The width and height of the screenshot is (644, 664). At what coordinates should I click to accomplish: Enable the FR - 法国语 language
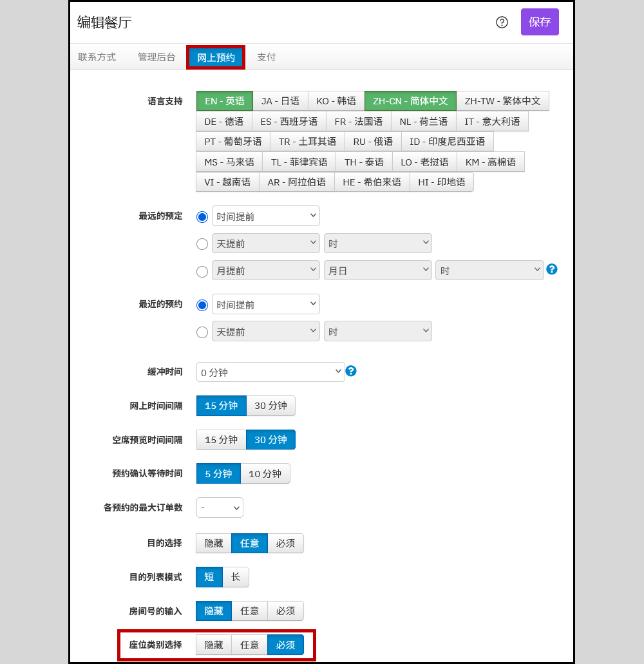pos(359,122)
